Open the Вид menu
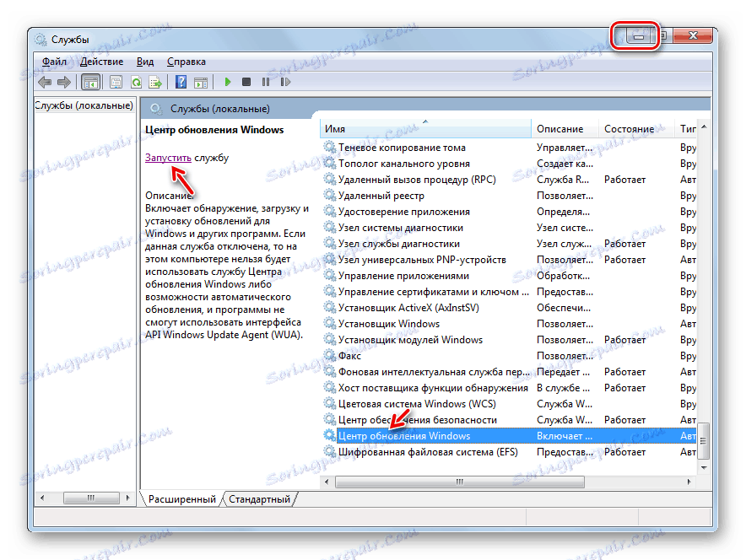Viewport: 746px width, 560px height. pos(145,62)
